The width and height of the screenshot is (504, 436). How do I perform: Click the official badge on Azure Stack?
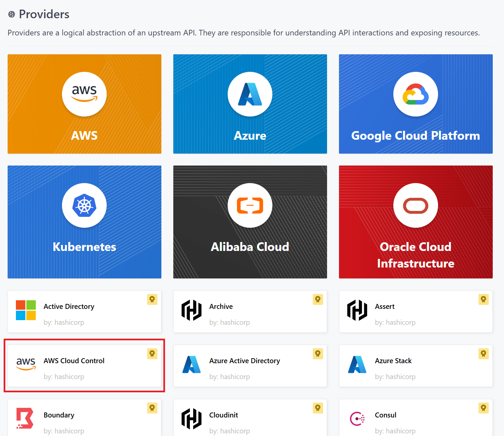(x=483, y=354)
